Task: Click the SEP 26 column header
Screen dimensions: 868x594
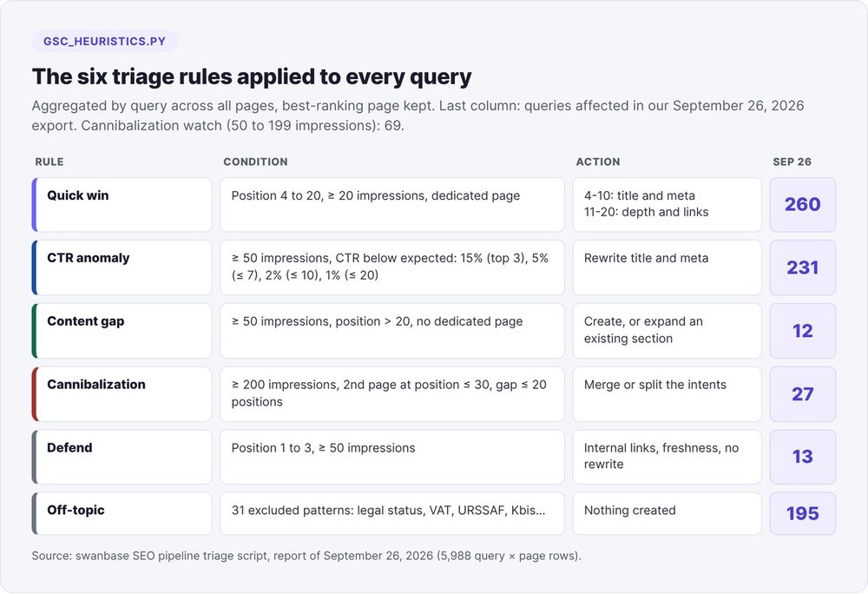Action: click(792, 162)
